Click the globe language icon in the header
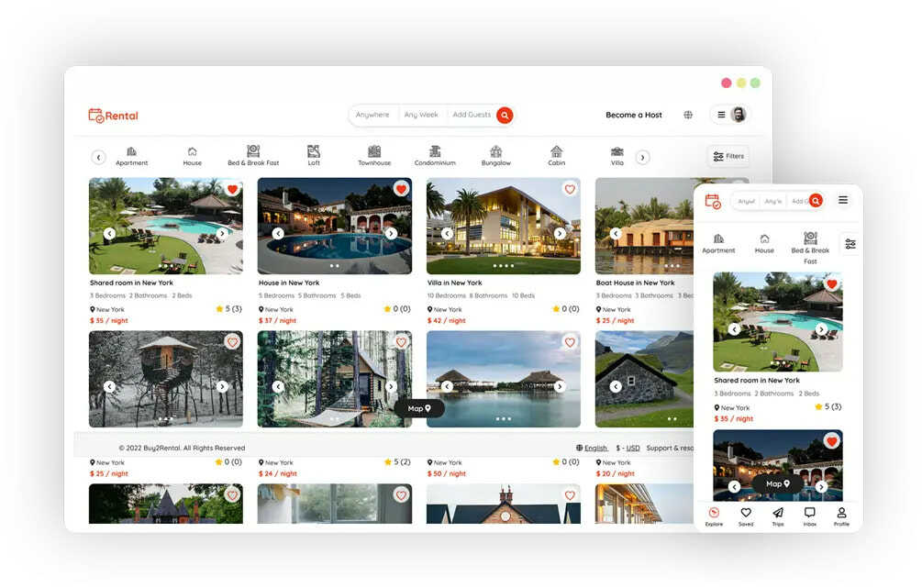 688,115
